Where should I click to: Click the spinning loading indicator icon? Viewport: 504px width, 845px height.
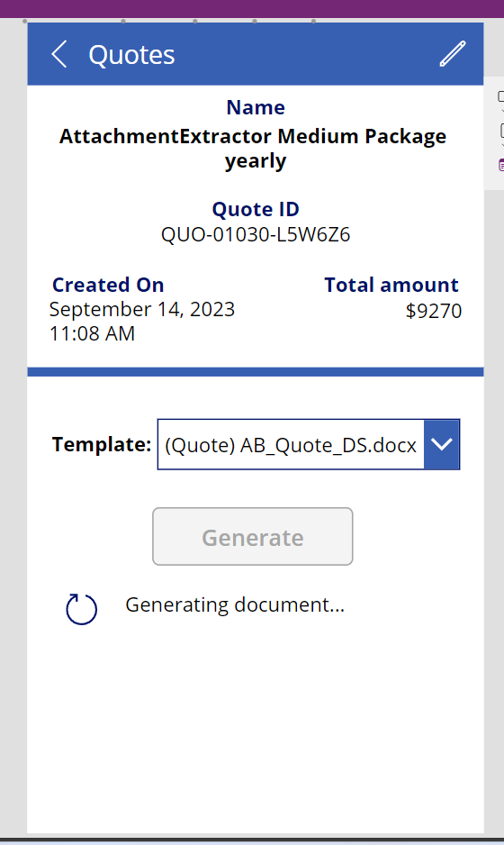(81, 609)
